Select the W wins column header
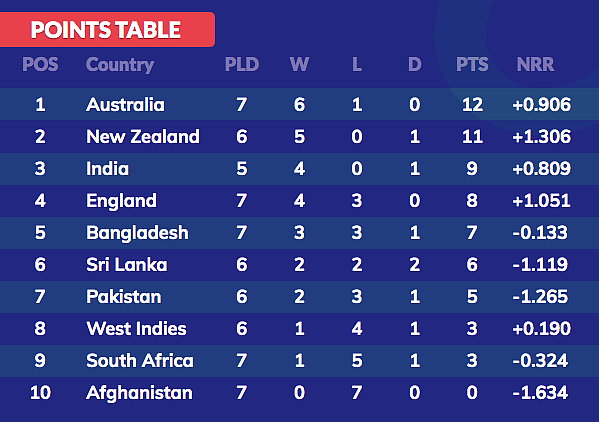 [300, 64]
